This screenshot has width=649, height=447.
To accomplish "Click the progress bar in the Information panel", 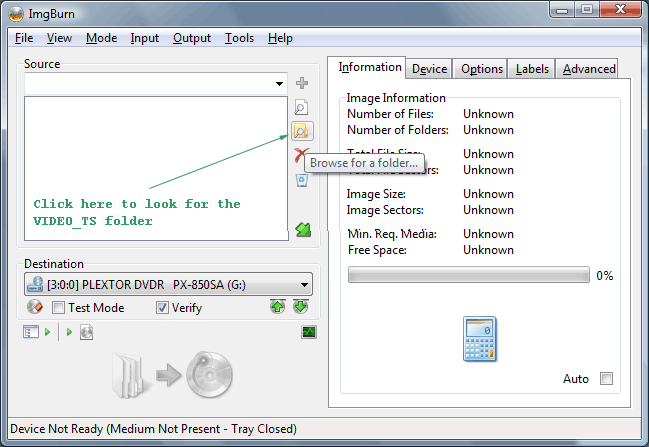I will point(468,276).
